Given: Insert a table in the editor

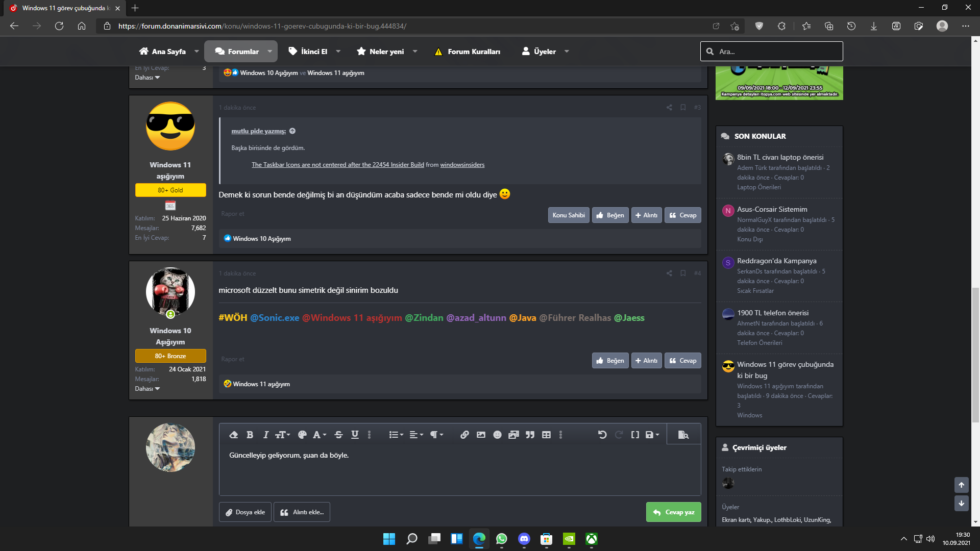Looking at the screenshot, I should click(546, 435).
